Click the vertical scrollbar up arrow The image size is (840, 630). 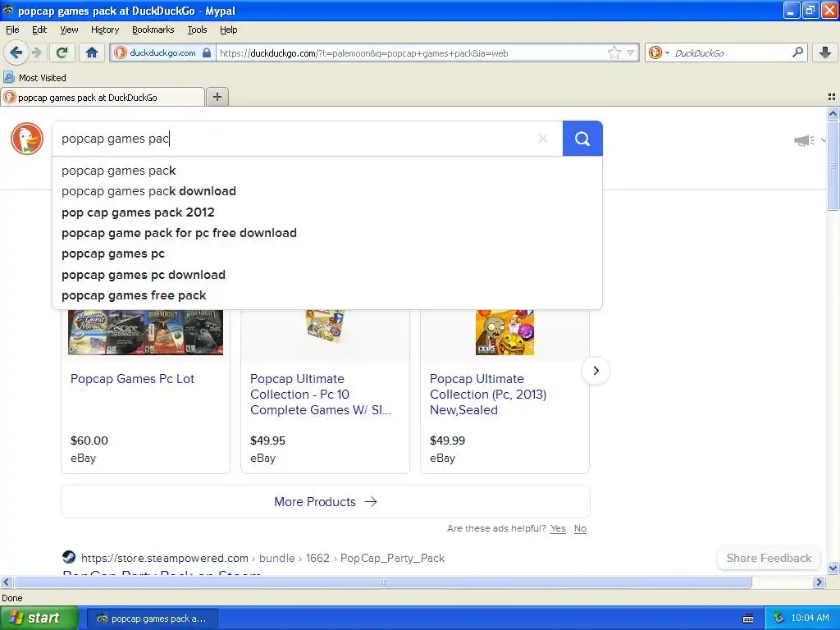click(833, 113)
